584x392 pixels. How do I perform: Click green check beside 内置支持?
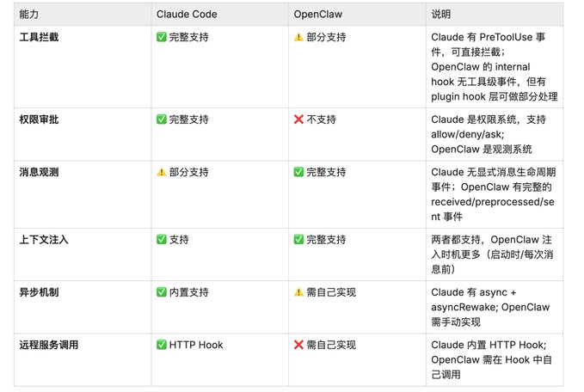pyautogui.click(x=162, y=292)
